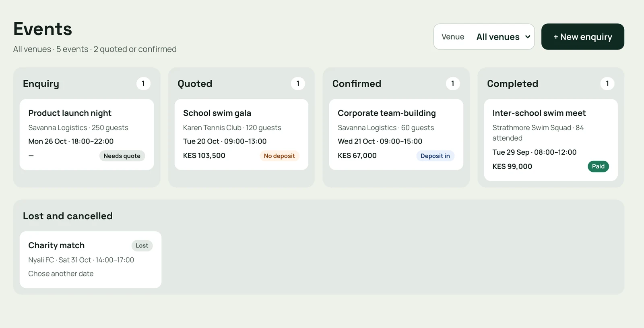Image resolution: width=644 pixels, height=328 pixels.
Task: Click the Confirmed column count badge
Action: coord(453,83)
